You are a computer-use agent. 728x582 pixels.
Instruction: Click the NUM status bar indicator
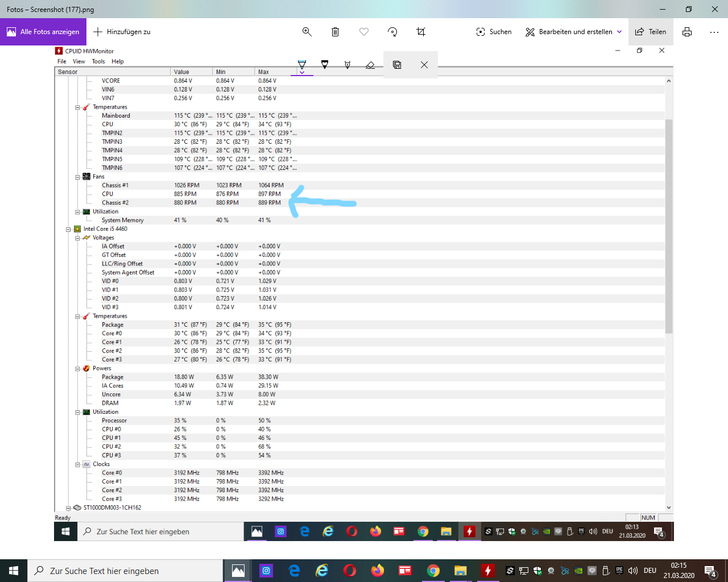click(x=648, y=518)
